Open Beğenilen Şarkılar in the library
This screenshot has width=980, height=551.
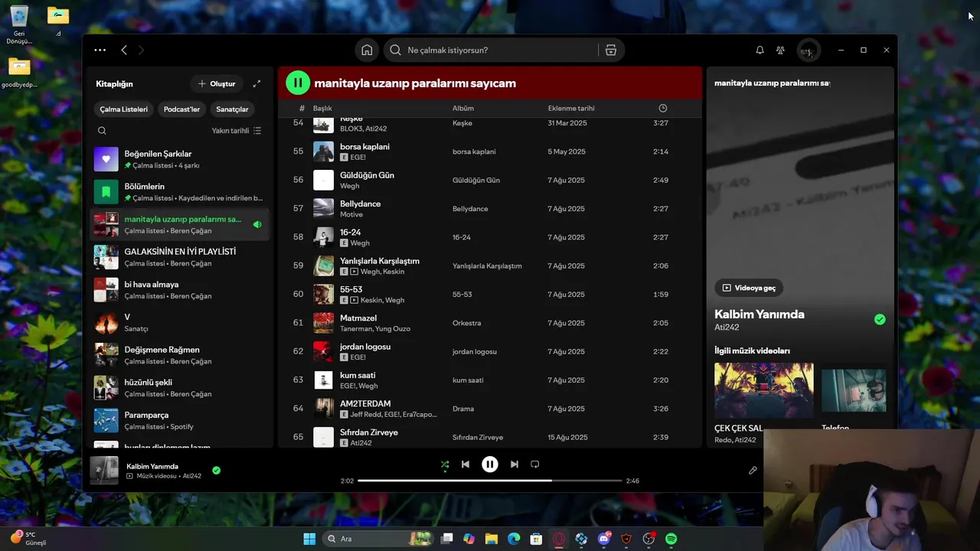pyautogui.click(x=180, y=159)
